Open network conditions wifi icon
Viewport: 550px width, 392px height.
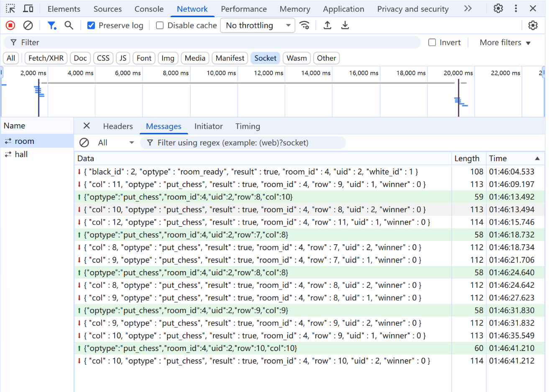pyautogui.click(x=305, y=26)
